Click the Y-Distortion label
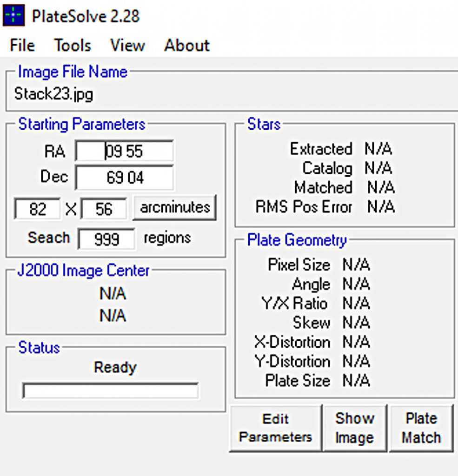 click(292, 362)
